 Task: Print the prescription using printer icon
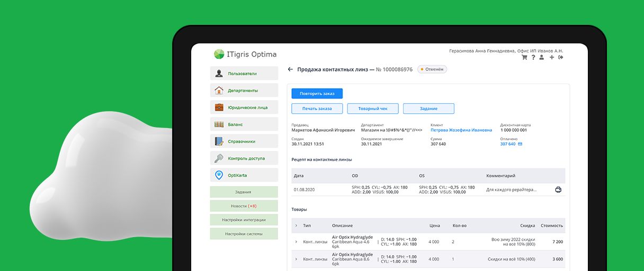point(558,189)
